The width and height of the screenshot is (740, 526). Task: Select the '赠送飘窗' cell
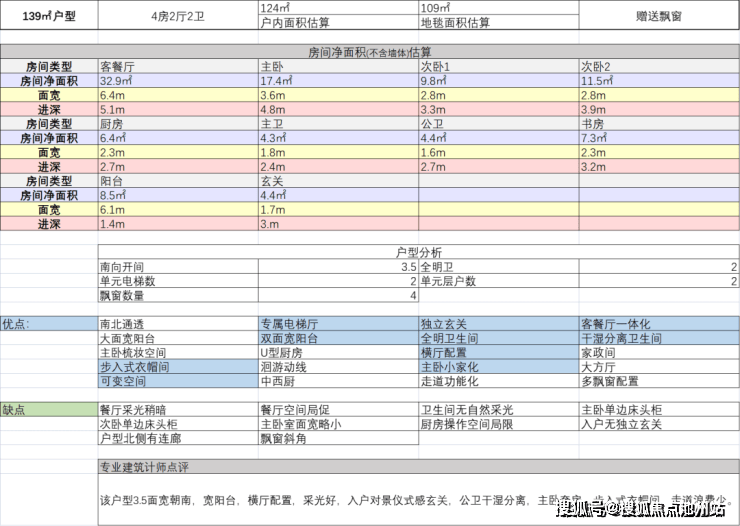[x=659, y=16]
